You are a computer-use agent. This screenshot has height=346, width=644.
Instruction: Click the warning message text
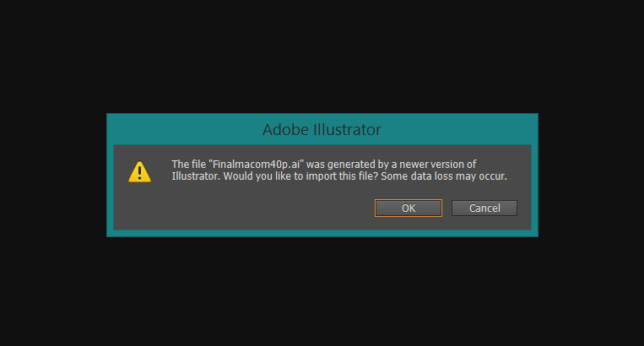(x=338, y=170)
